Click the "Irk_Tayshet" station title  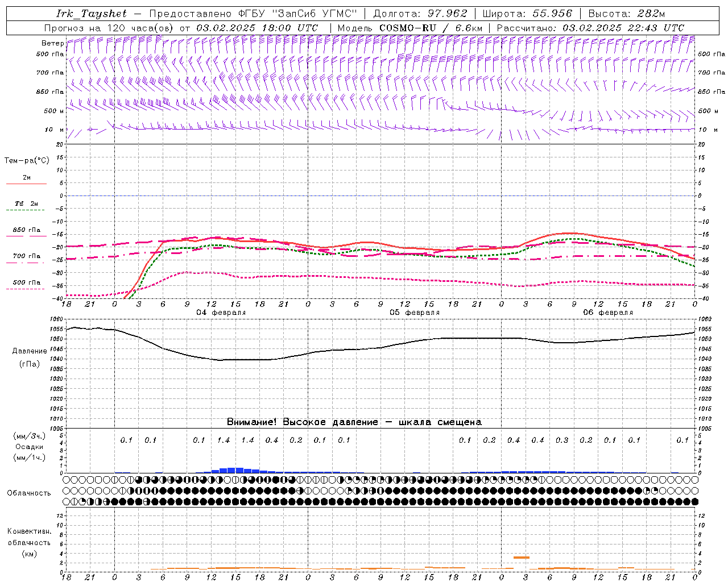coord(92,14)
